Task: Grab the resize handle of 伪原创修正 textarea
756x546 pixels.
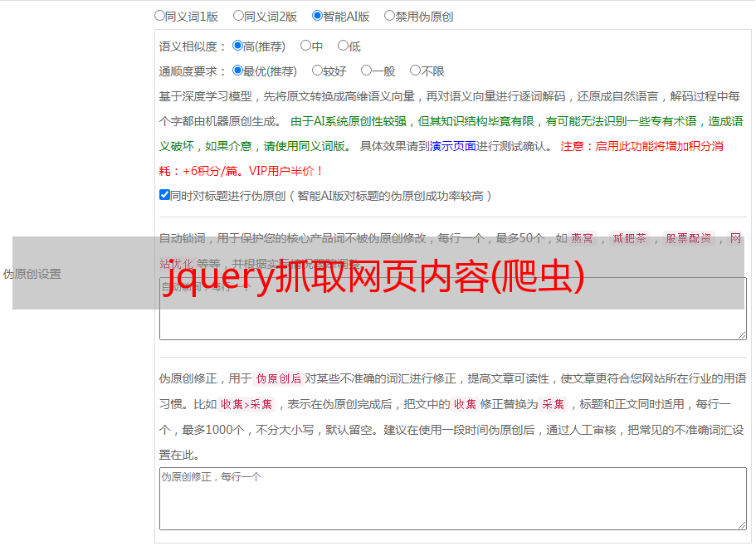Action: pyautogui.click(x=742, y=525)
